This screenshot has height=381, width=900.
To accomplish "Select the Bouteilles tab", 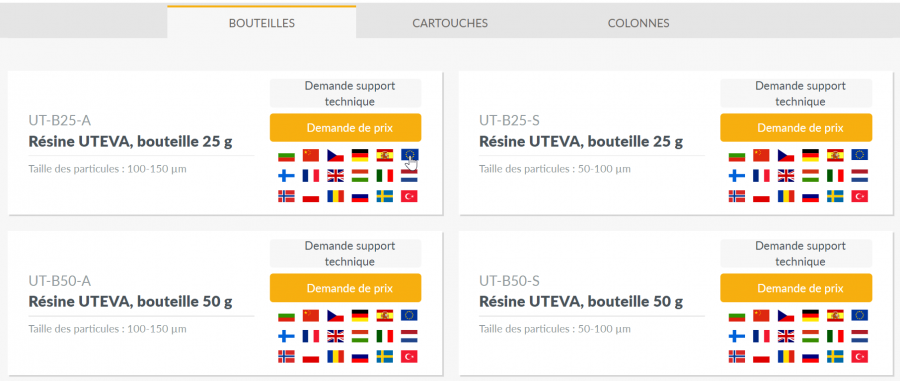I will coord(262,23).
